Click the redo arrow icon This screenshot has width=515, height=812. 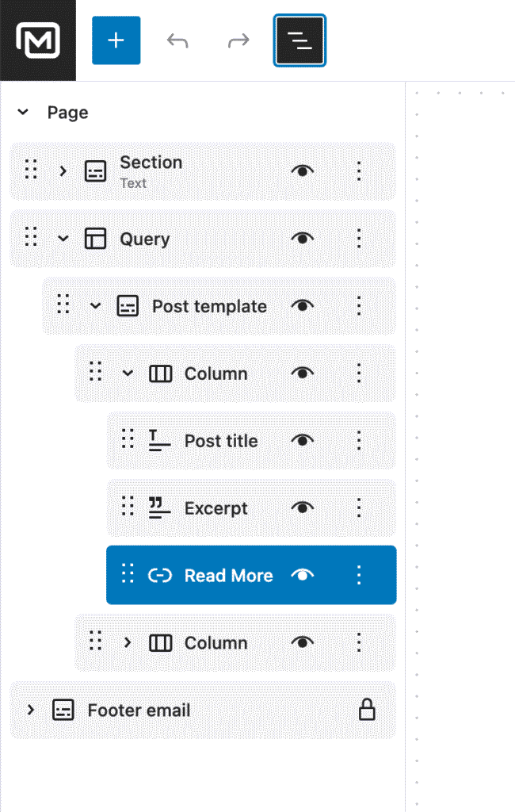[238, 40]
